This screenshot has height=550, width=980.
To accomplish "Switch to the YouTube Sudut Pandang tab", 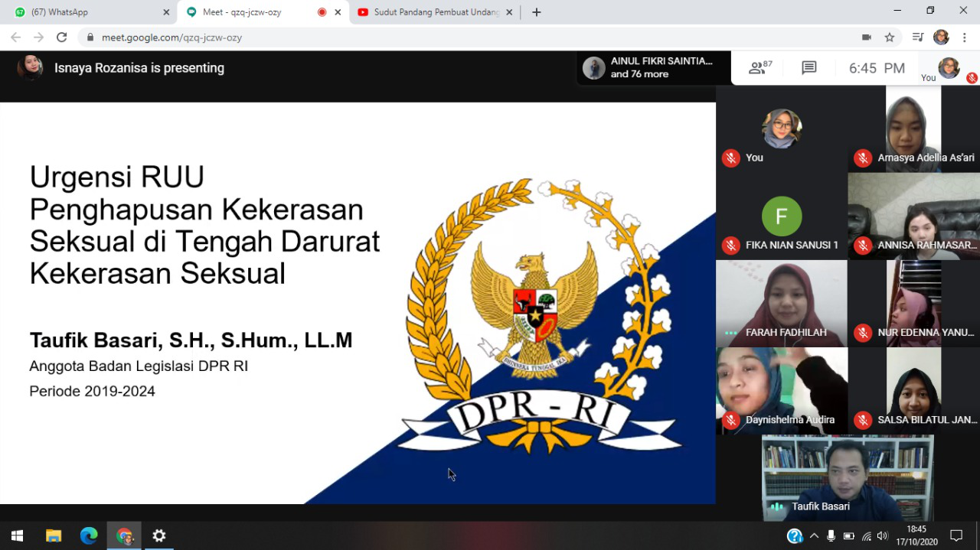I will coord(436,12).
